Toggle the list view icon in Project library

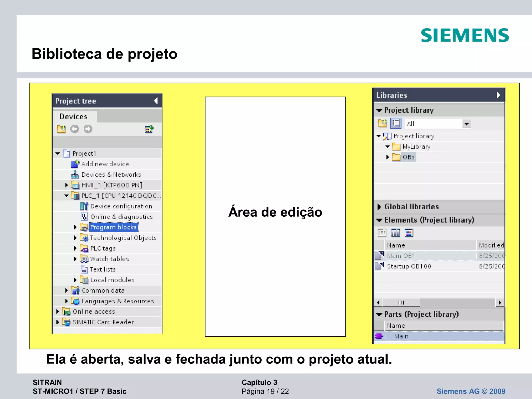click(x=396, y=123)
